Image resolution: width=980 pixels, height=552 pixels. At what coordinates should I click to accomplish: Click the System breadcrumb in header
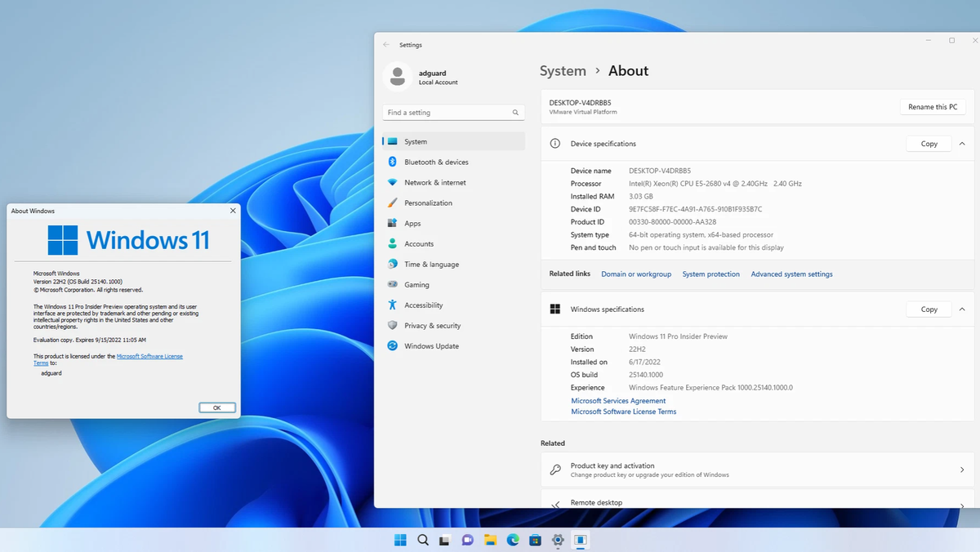pos(563,71)
